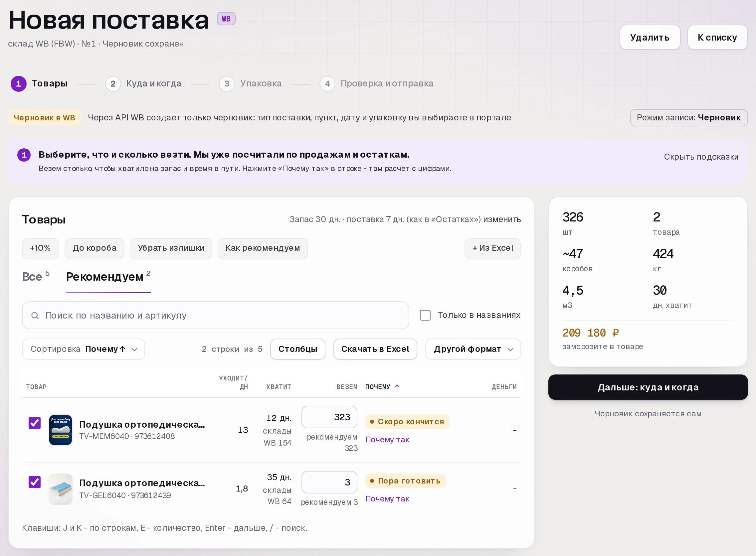Open the Столбцы settings button
The image size is (756, 556).
coord(298,349)
